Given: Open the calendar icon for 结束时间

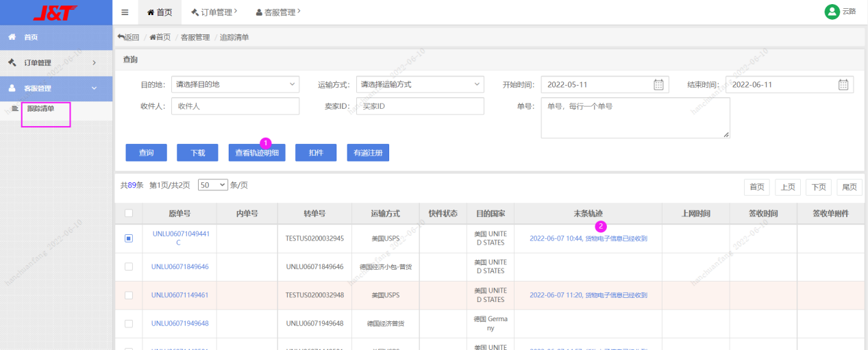Looking at the screenshot, I should tap(843, 85).
